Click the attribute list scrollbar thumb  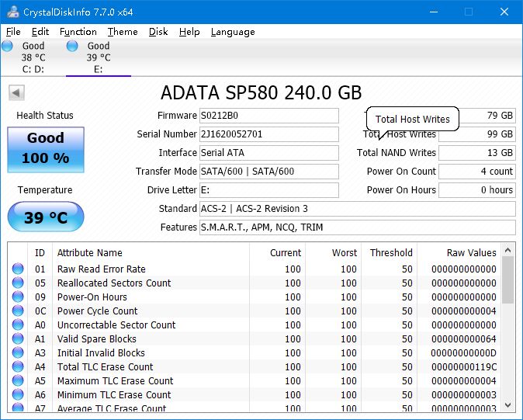508,280
